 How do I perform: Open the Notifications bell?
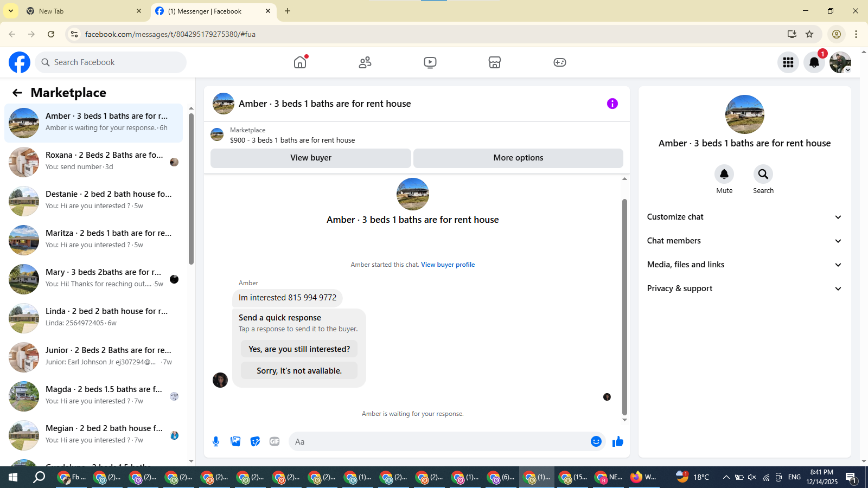(814, 62)
